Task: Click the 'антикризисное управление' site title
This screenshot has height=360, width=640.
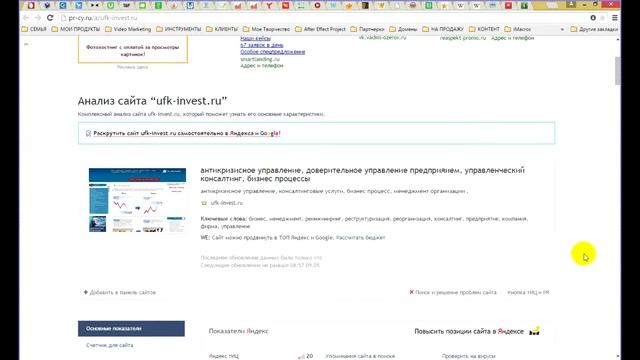Action: pos(362,174)
